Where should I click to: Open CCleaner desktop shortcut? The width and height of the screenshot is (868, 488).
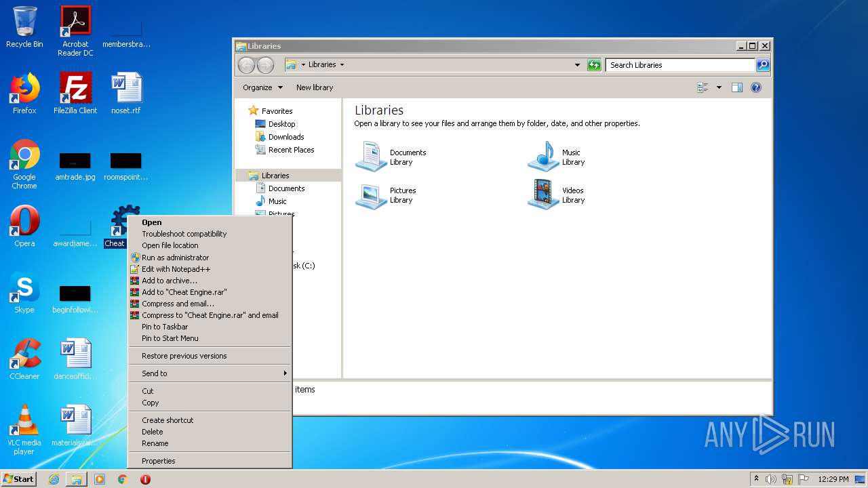click(24, 359)
